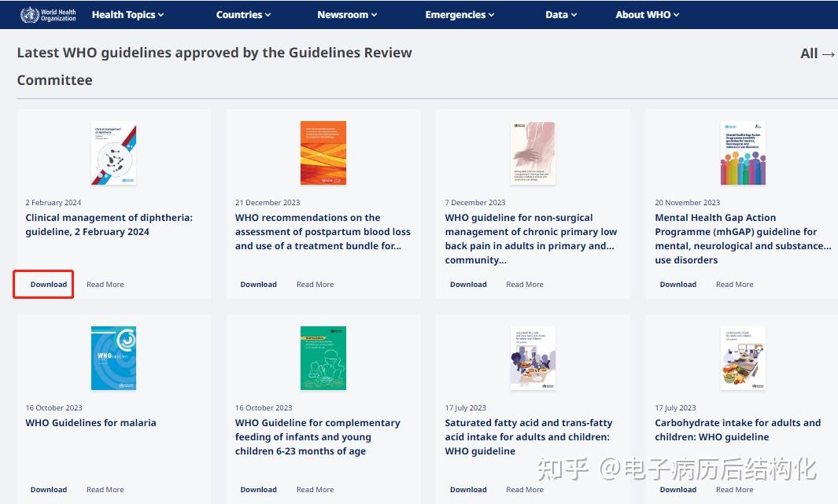Download the mhGAP guideline
This screenshot has width=838, height=504.
click(x=678, y=285)
